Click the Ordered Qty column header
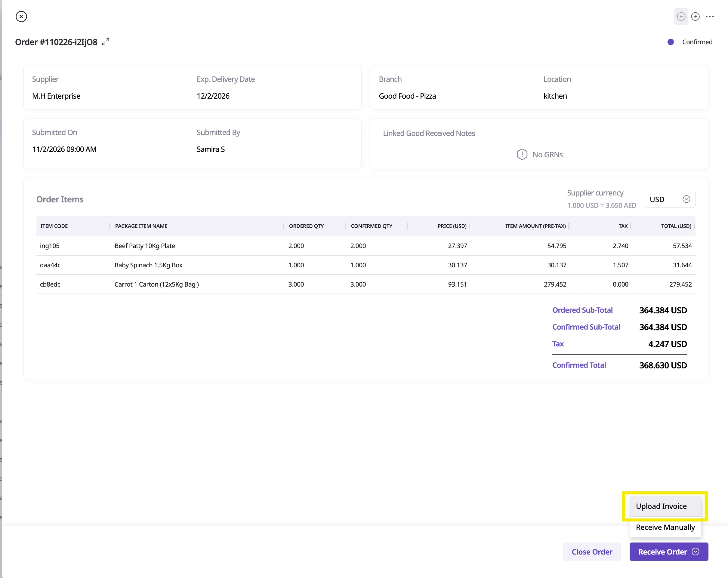This screenshot has height=578, width=728. click(x=306, y=226)
